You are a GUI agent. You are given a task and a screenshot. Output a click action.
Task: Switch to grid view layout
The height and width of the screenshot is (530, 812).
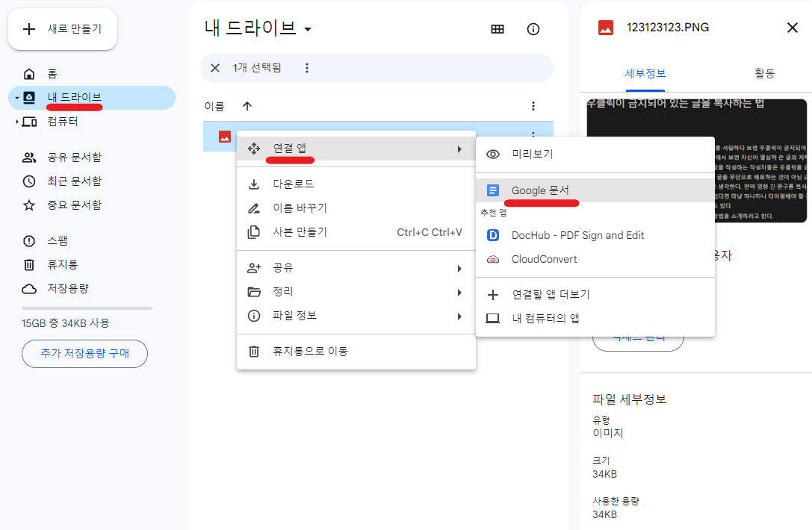(x=497, y=28)
